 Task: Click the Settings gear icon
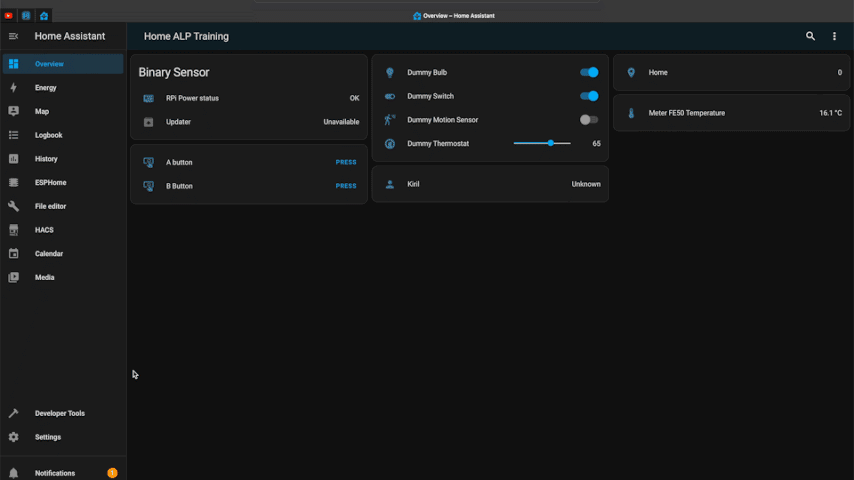(14, 437)
